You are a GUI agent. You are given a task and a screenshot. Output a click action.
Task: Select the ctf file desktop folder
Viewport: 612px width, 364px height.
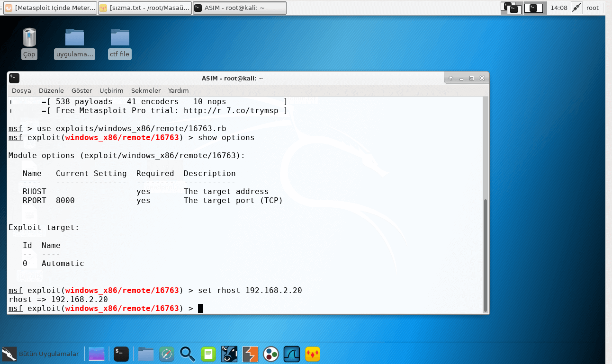point(120,43)
